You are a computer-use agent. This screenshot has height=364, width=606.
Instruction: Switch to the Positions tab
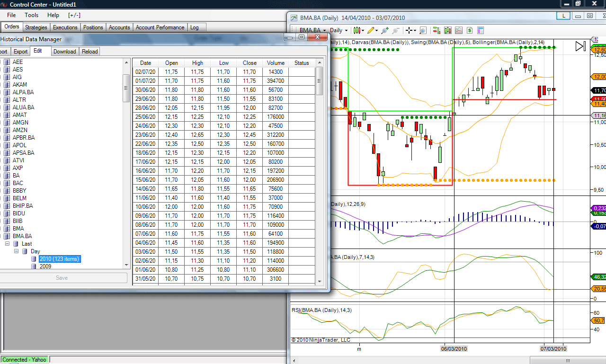coord(93,27)
